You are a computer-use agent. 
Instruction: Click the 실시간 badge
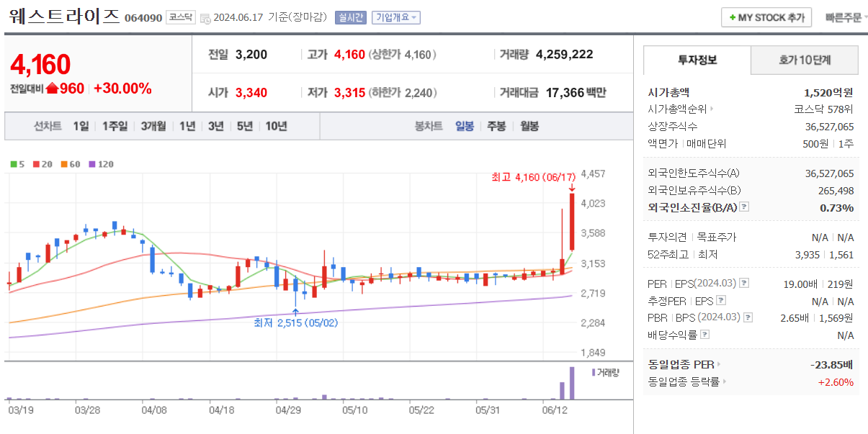click(x=351, y=18)
